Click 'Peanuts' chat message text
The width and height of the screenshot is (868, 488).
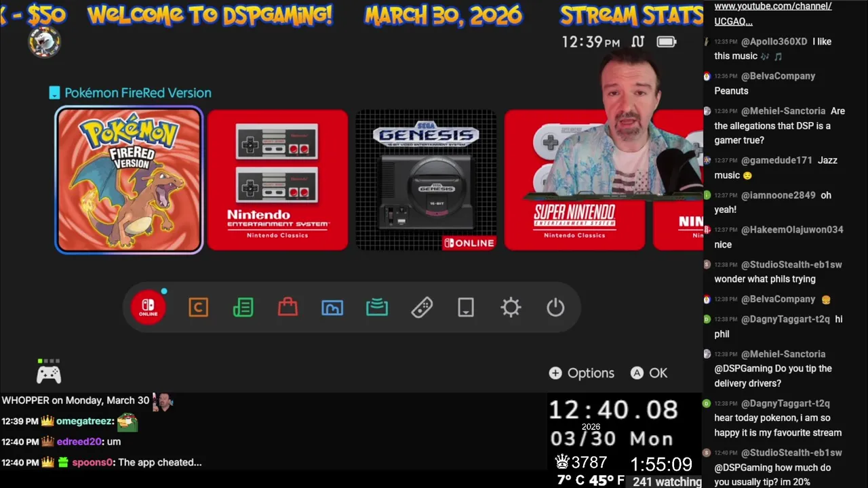pos(731,91)
